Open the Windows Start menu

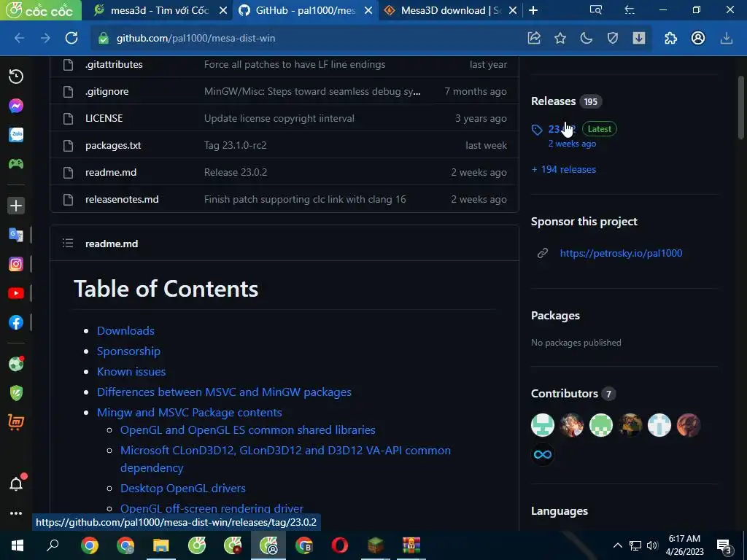tap(18, 545)
